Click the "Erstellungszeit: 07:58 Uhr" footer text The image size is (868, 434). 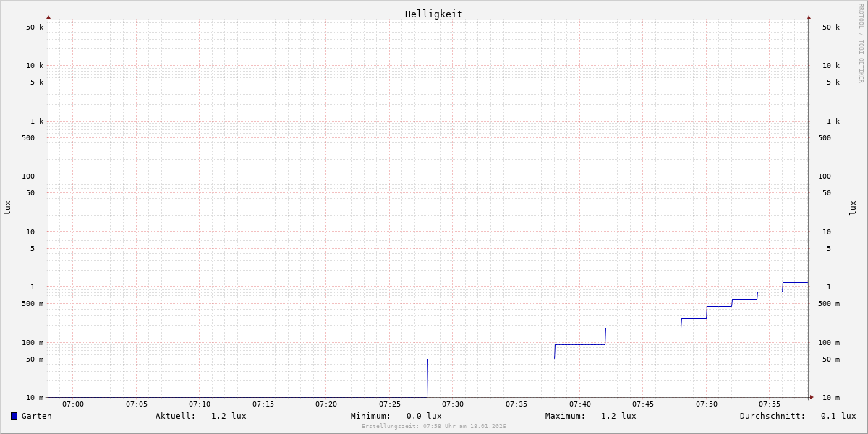coord(411,427)
